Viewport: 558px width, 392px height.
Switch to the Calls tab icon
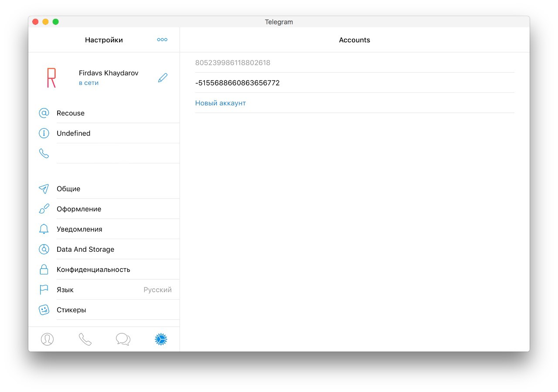point(85,339)
